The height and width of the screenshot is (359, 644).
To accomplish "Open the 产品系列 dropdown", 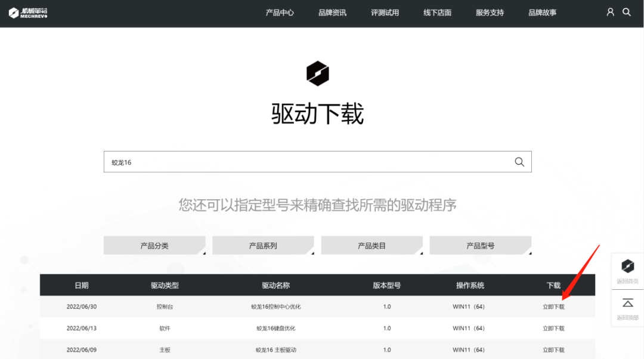I will 263,245.
